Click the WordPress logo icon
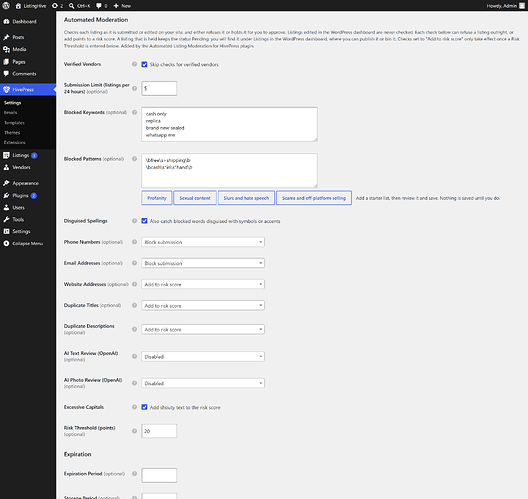The width and height of the screenshot is (528, 499). [6, 6]
